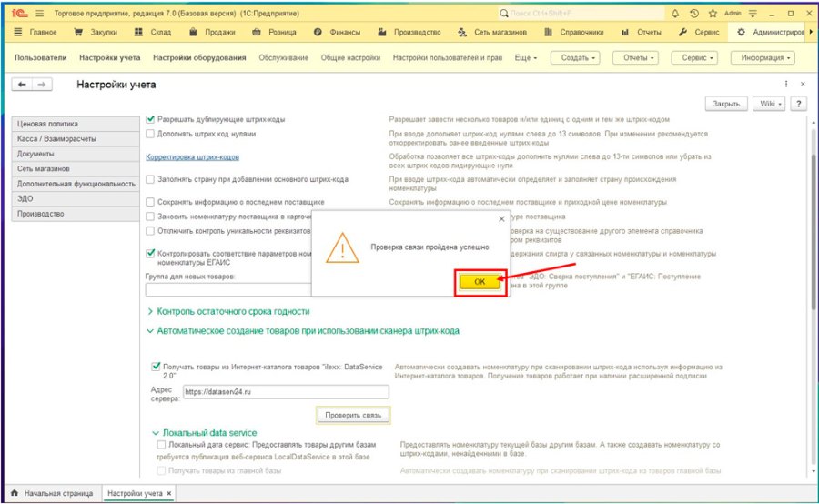Viewport: 819px width, 504px height.
Task: Open the service settings icon next to Admin
Action: [753, 13]
